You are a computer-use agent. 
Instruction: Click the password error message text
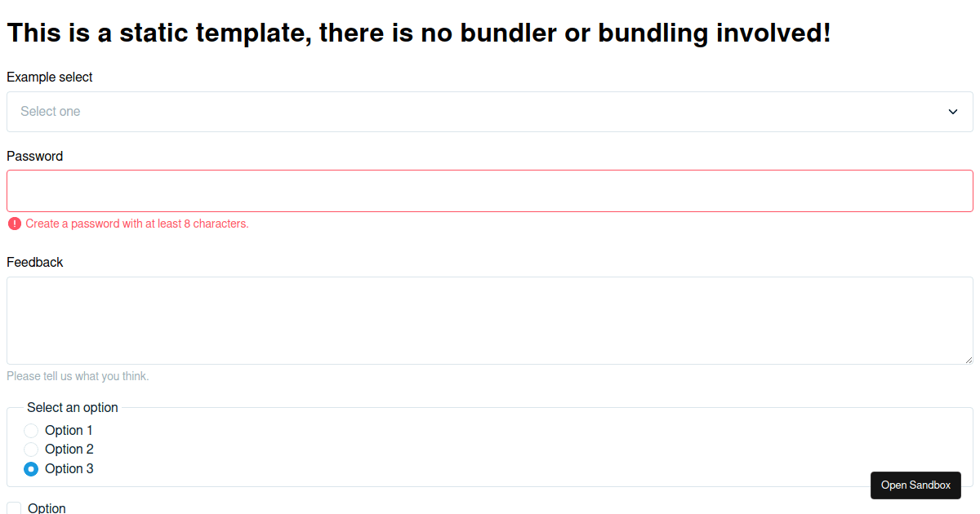pos(137,224)
